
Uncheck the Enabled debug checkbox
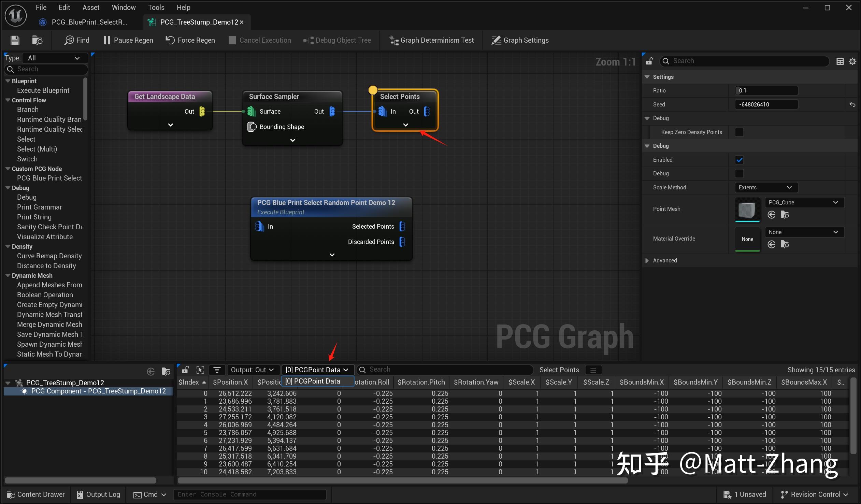(739, 160)
